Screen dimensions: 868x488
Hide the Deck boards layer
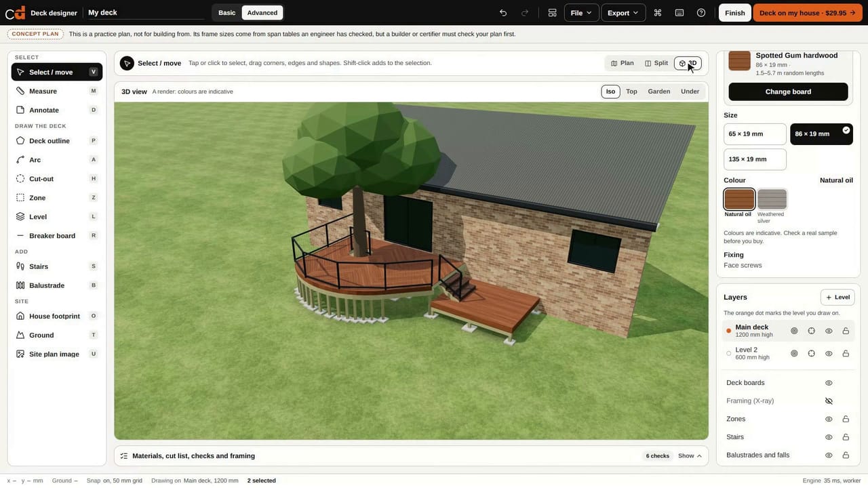829,383
